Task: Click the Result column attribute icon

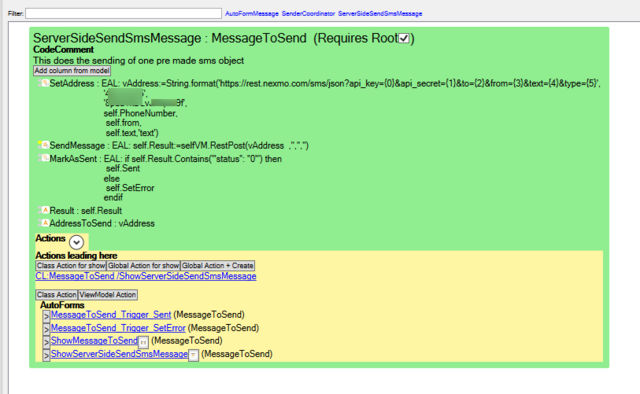Action: coord(44,210)
